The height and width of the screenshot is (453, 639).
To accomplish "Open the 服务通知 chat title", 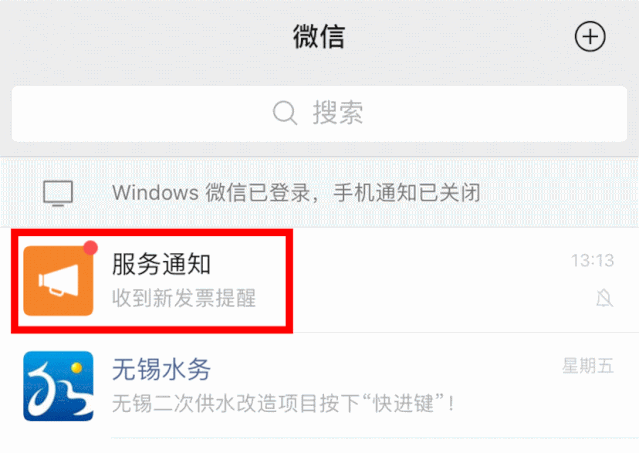I will pos(161,264).
